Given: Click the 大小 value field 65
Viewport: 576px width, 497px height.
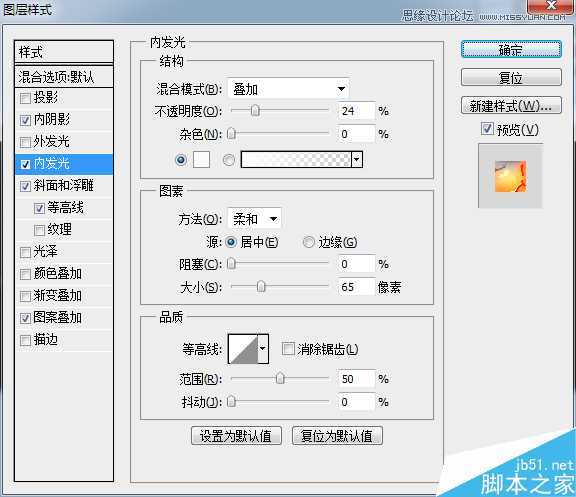Looking at the screenshot, I should click(x=356, y=287).
